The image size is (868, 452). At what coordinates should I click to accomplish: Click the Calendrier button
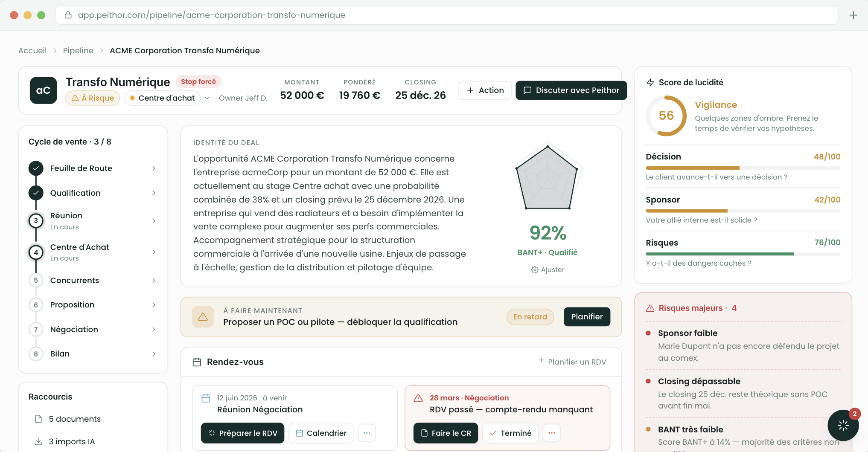pos(321,433)
